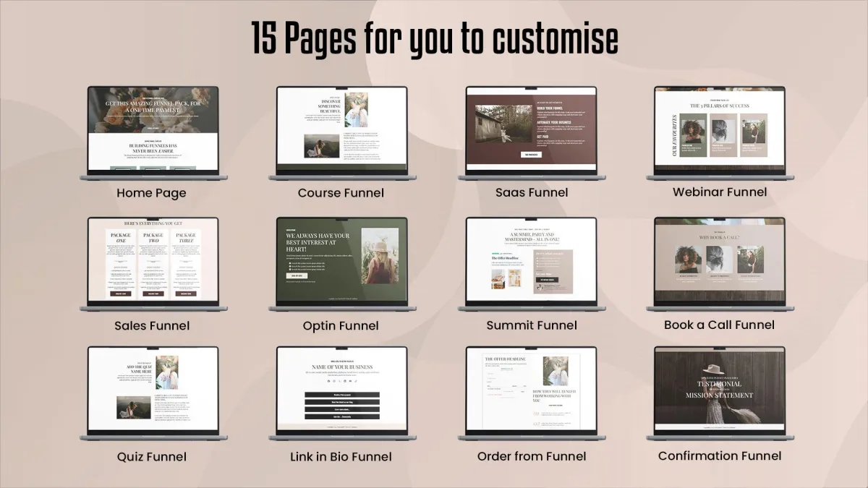Open the Saas Funnel laptop mockup
The image size is (868, 488).
coord(531,134)
